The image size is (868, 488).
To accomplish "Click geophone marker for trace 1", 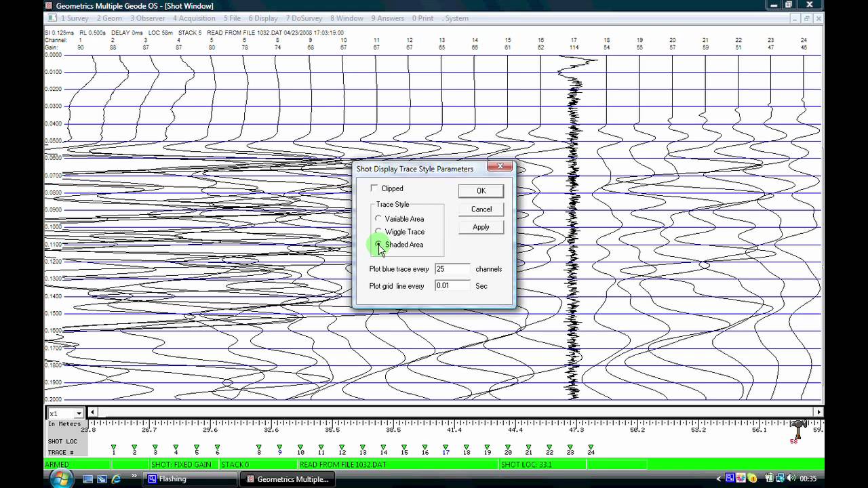I will [114, 447].
